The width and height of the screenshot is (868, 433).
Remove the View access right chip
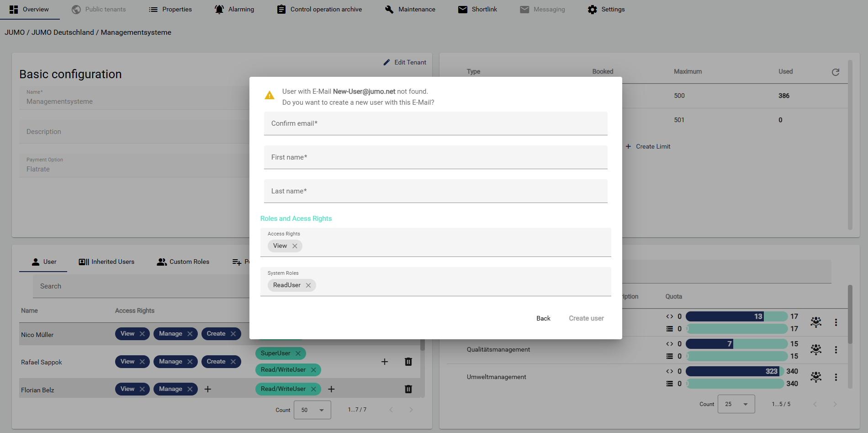(295, 246)
